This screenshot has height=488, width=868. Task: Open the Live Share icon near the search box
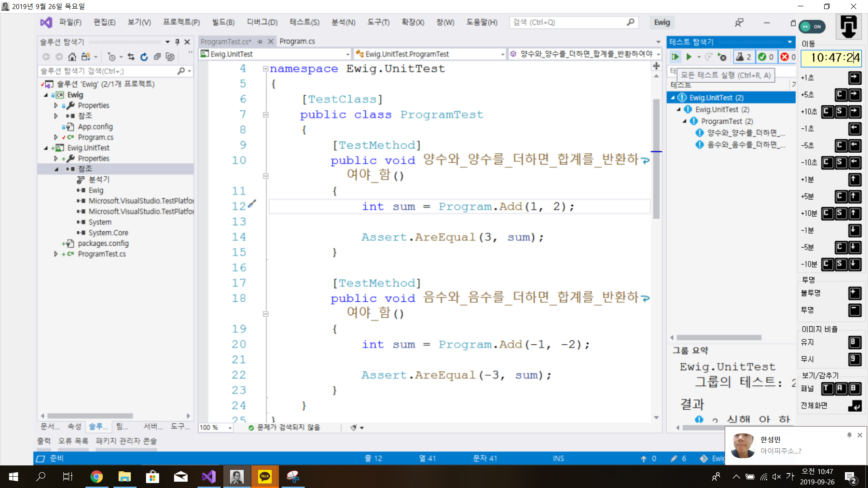pos(739,23)
